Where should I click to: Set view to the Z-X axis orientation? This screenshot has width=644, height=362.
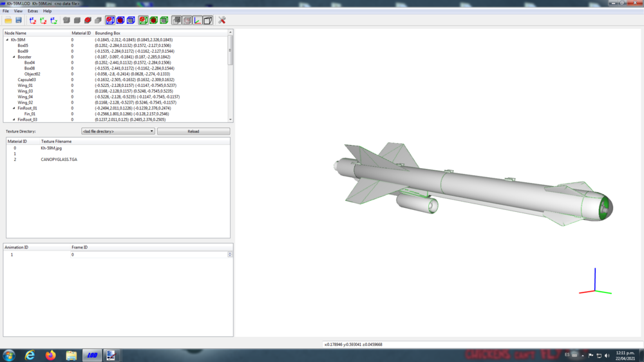pyautogui.click(x=33, y=20)
